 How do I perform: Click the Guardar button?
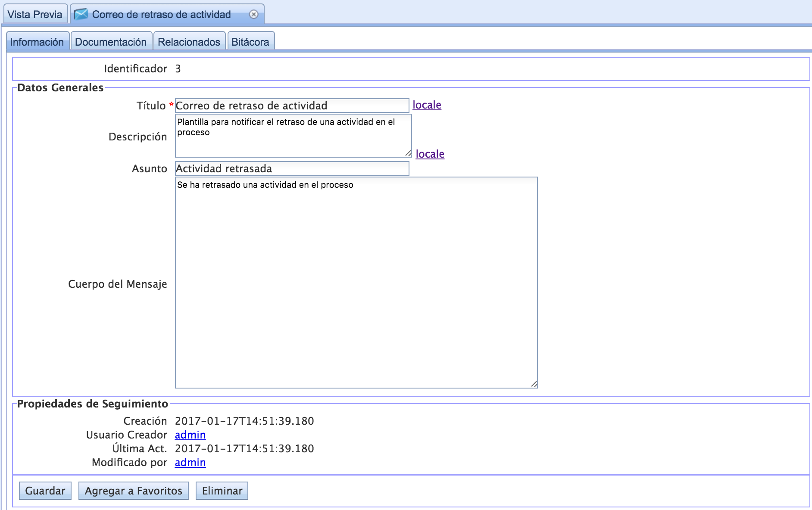click(45, 491)
